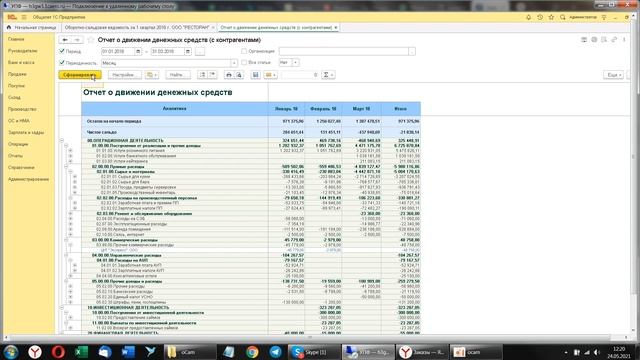Select the 'Чистое сальдо' row label

(x=102, y=132)
